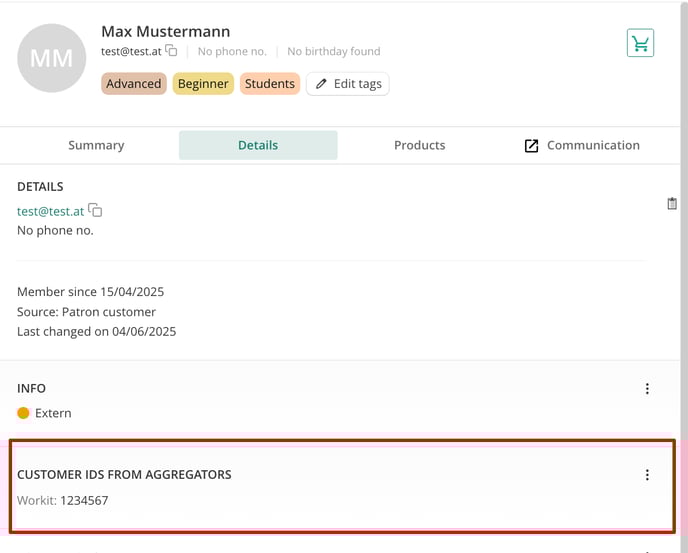This screenshot has height=553, width=688.
Task: Select the Details tab
Action: point(258,145)
